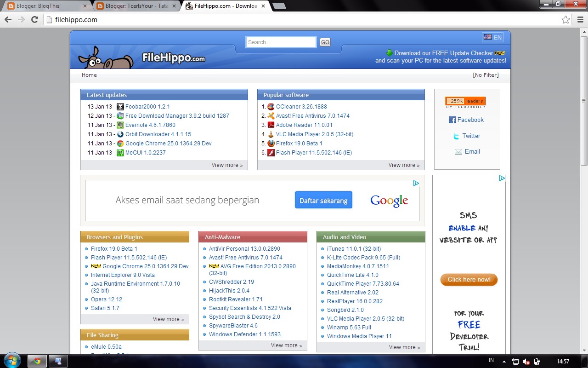588x368 pixels.
Task: Open the [No Filter] option
Action: [486, 75]
